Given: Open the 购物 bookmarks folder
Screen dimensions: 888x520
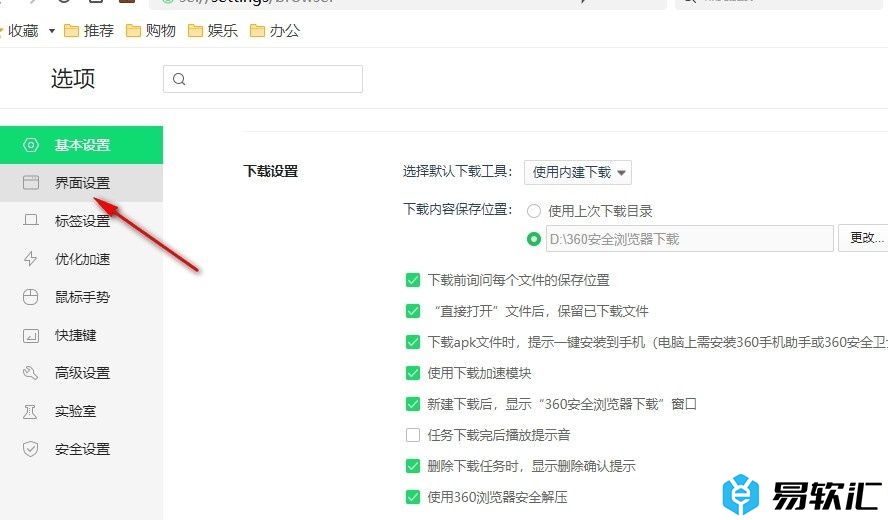Looking at the screenshot, I should point(151,31).
